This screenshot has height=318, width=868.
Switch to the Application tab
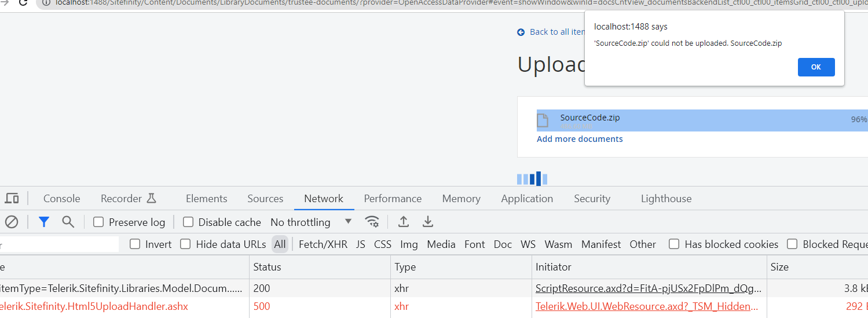pyautogui.click(x=527, y=199)
